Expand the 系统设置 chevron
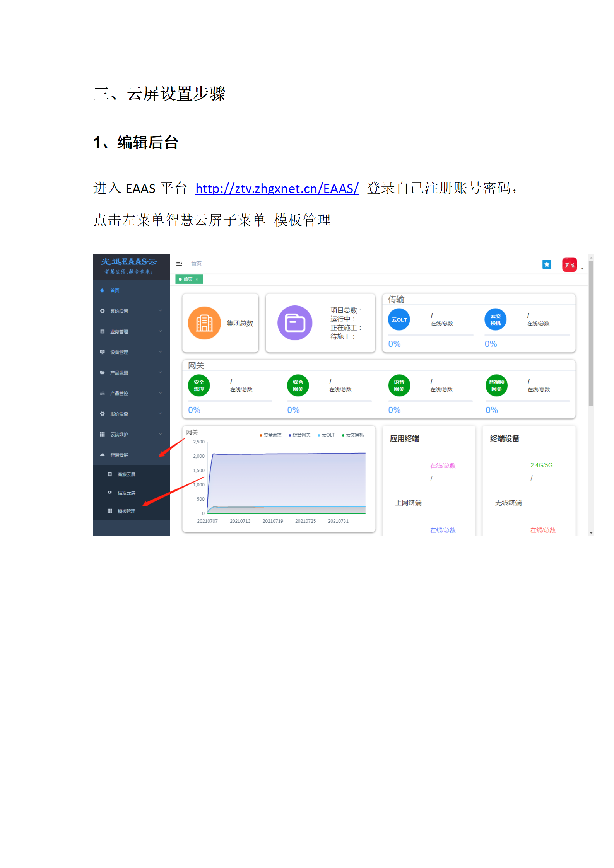 click(160, 310)
